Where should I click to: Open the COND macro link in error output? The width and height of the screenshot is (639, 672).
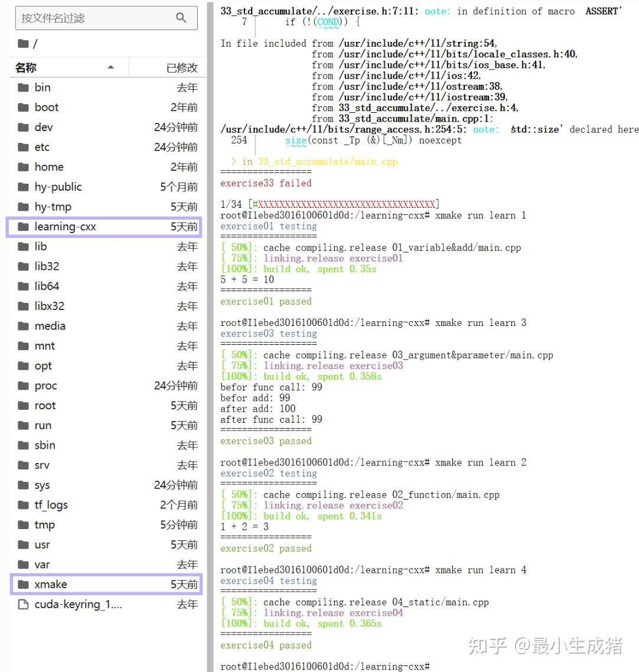point(327,21)
